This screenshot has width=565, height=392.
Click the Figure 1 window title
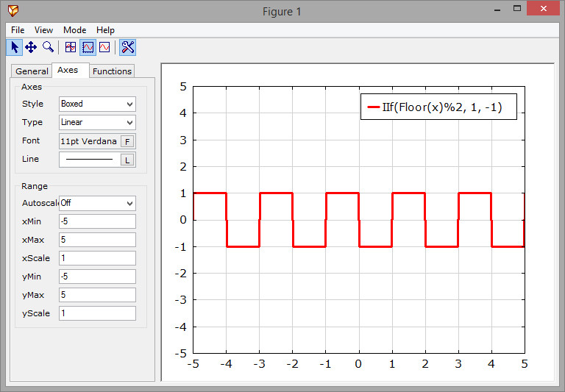coord(282,12)
